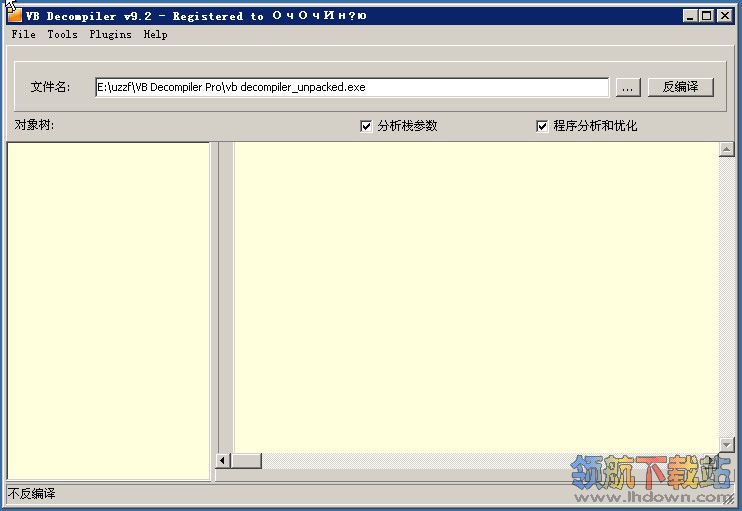Toggle the 程序分析和优化 checkbox
742x511 pixels.
(542, 126)
